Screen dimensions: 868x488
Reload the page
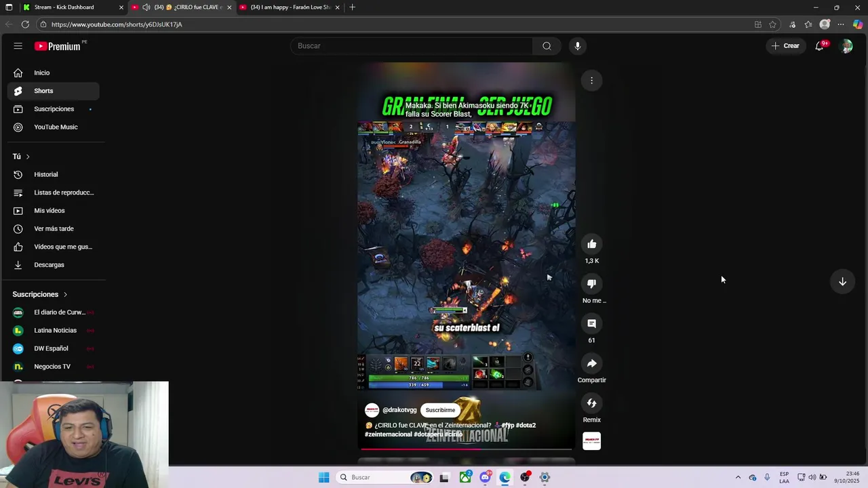pos(25,24)
